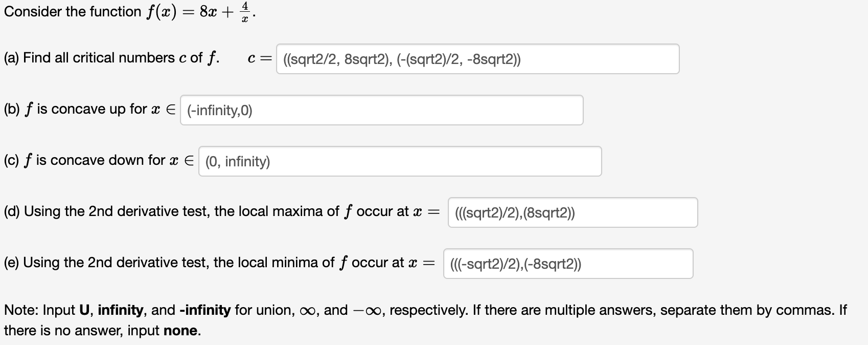Click inside the concave down answer field

[x=399, y=161]
